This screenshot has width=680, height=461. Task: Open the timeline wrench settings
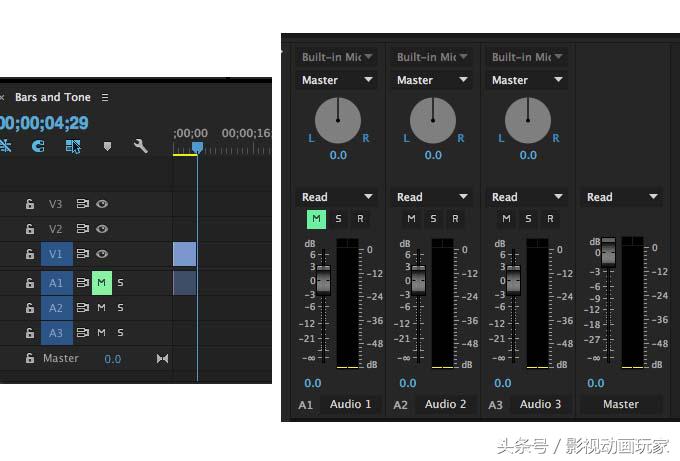pyautogui.click(x=140, y=146)
